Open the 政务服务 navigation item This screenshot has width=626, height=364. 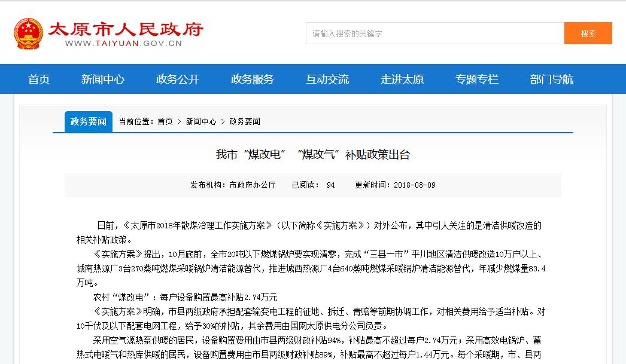[x=253, y=79]
